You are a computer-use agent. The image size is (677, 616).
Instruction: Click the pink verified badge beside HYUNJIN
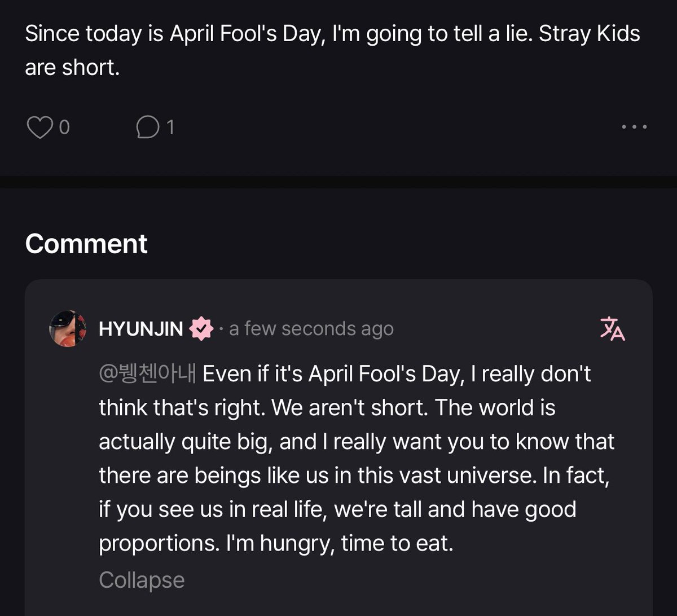coord(201,329)
